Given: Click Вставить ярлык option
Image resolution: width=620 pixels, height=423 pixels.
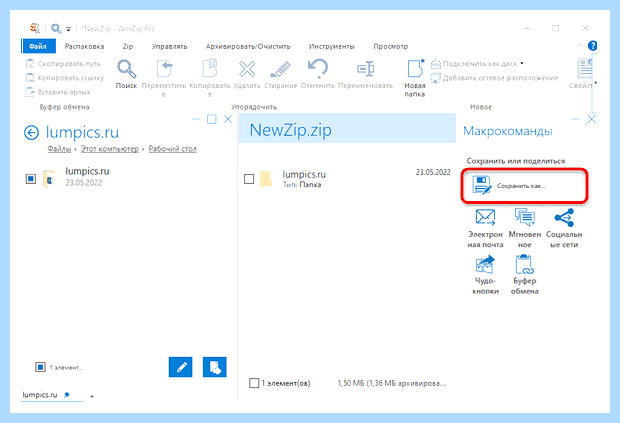Looking at the screenshot, I should (x=58, y=92).
